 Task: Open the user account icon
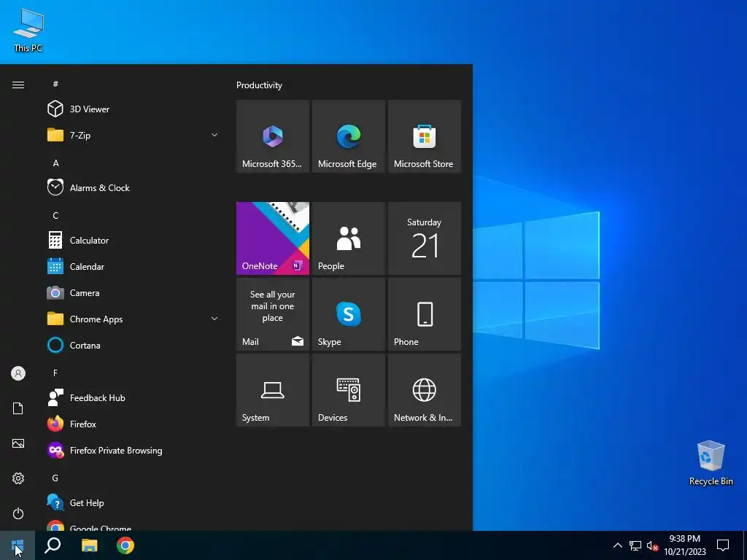pyautogui.click(x=18, y=373)
